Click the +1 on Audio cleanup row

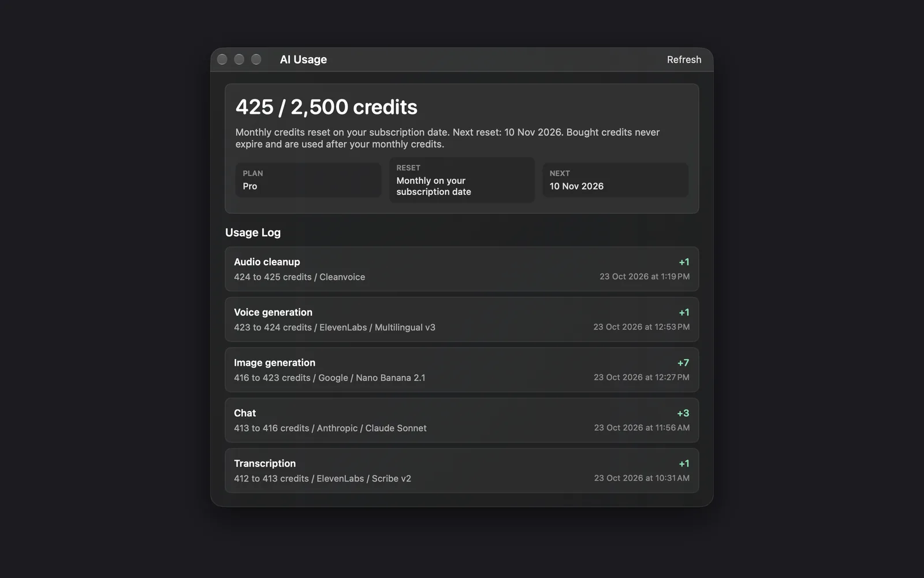coord(684,262)
